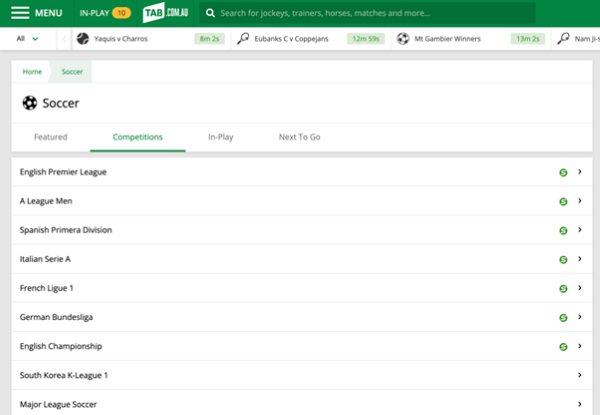Expand Italian Serie A chevron
Image resolution: width=600 pixels, height=415 pixels.
tap(580, 259)
